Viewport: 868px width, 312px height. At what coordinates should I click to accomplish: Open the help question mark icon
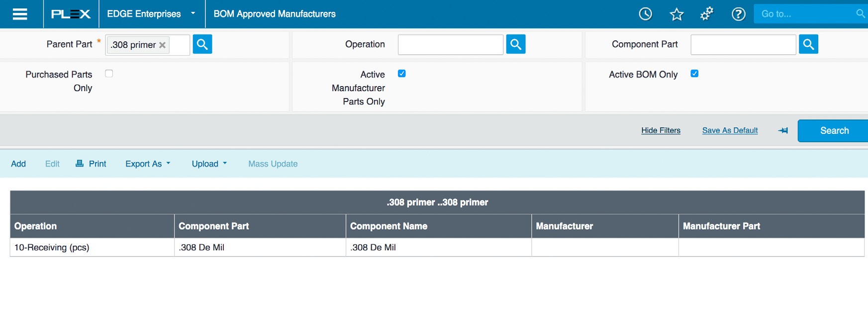738,14
